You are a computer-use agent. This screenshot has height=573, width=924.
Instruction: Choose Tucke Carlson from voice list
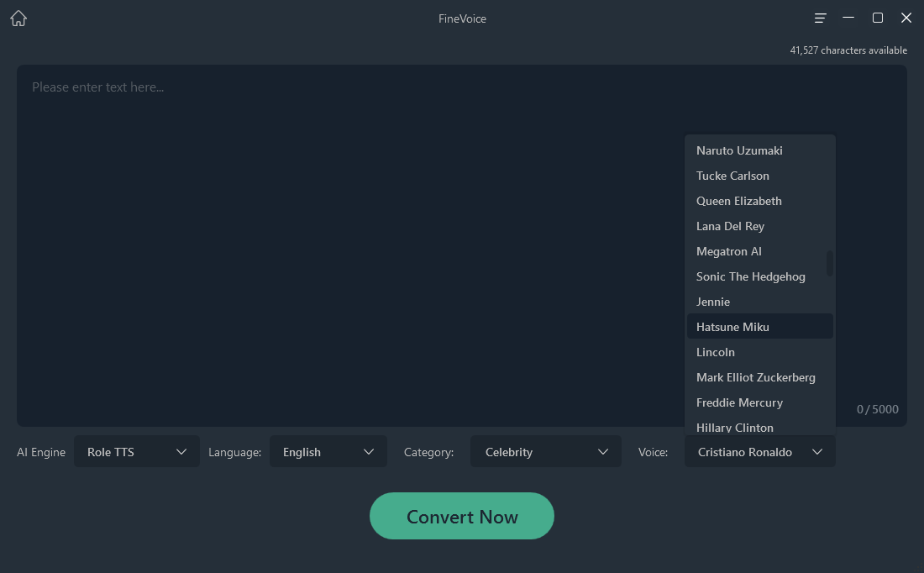pos(759,176)
